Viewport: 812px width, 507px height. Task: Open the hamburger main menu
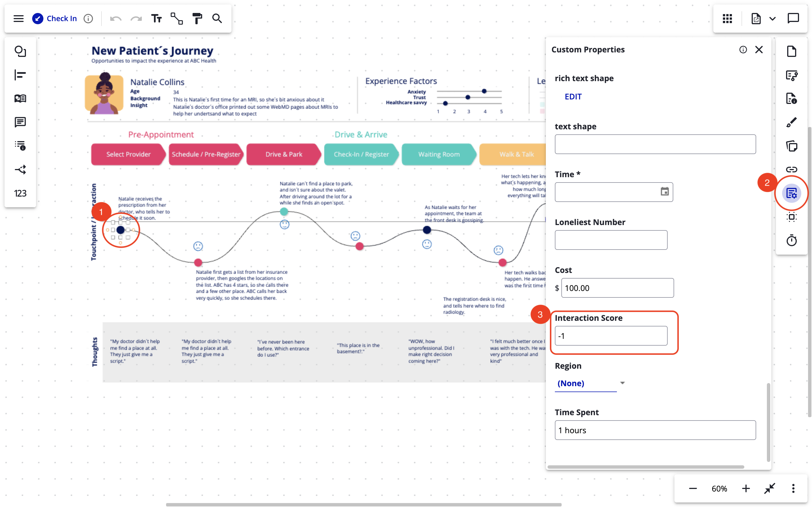[x=18, y=18]
